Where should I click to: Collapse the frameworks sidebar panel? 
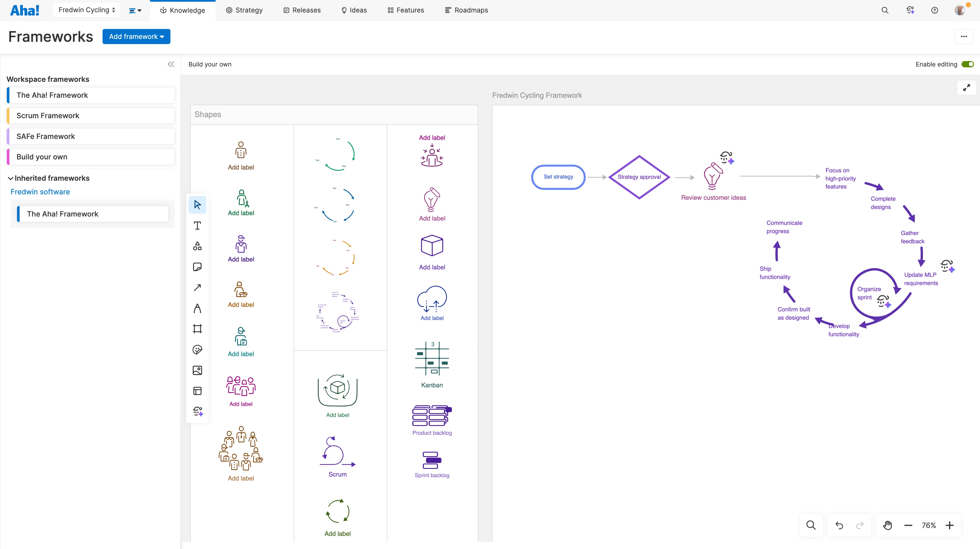[171, 64]
